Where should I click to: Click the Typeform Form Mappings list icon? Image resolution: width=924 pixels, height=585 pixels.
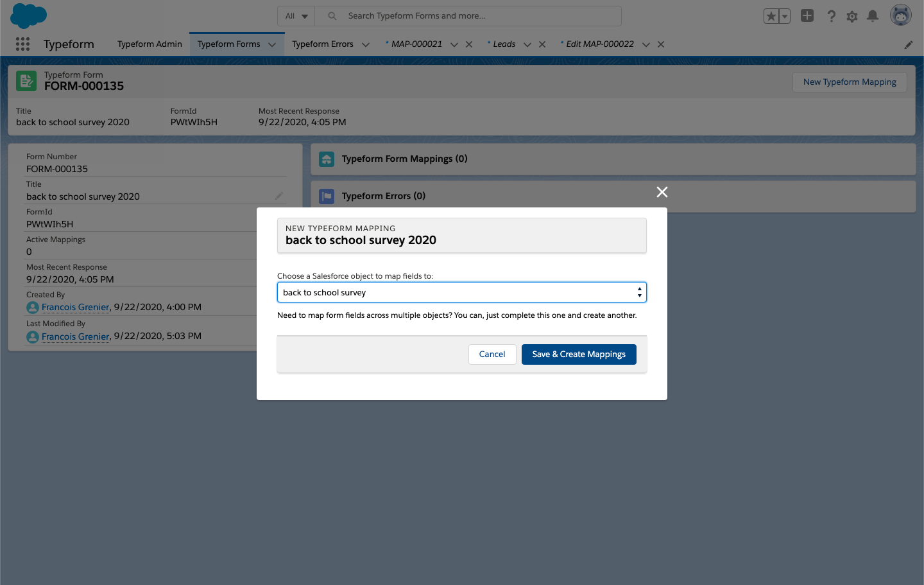(x=327, y=159)
